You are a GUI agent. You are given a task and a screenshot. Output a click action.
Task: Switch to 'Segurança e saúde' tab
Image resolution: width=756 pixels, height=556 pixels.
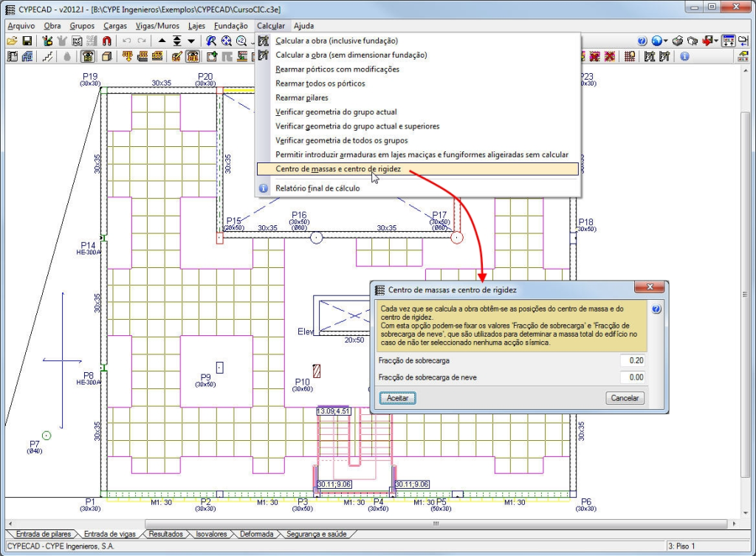(316, 534)
